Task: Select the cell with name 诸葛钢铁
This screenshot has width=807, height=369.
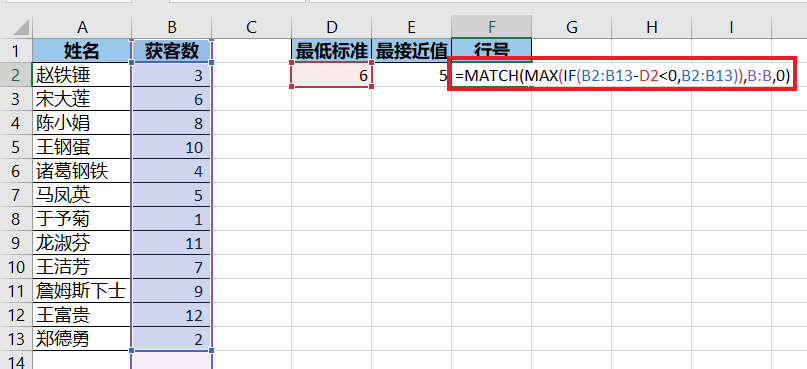Action: [x=82, y=171]
